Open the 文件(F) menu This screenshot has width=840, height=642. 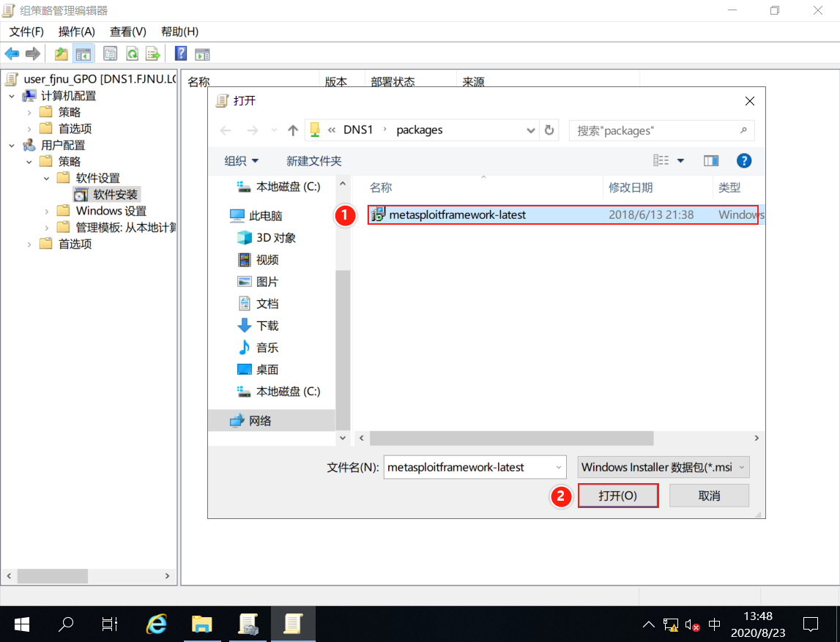pyautogui.click(x=26, y=31)
